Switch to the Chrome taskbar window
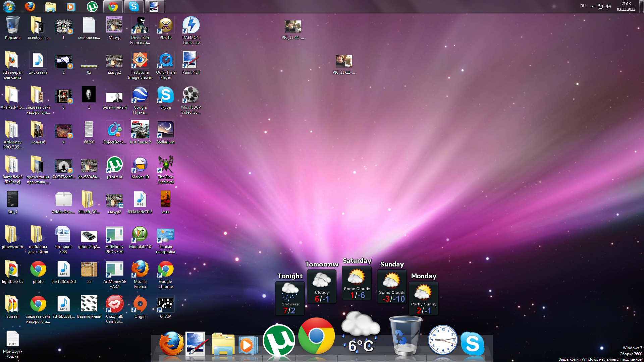The height and width of the screenshot is (362, 644). point(113,6)
